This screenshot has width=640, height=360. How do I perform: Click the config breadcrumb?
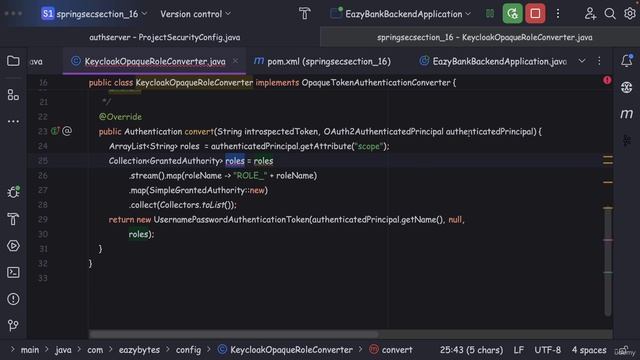[188, 350]
